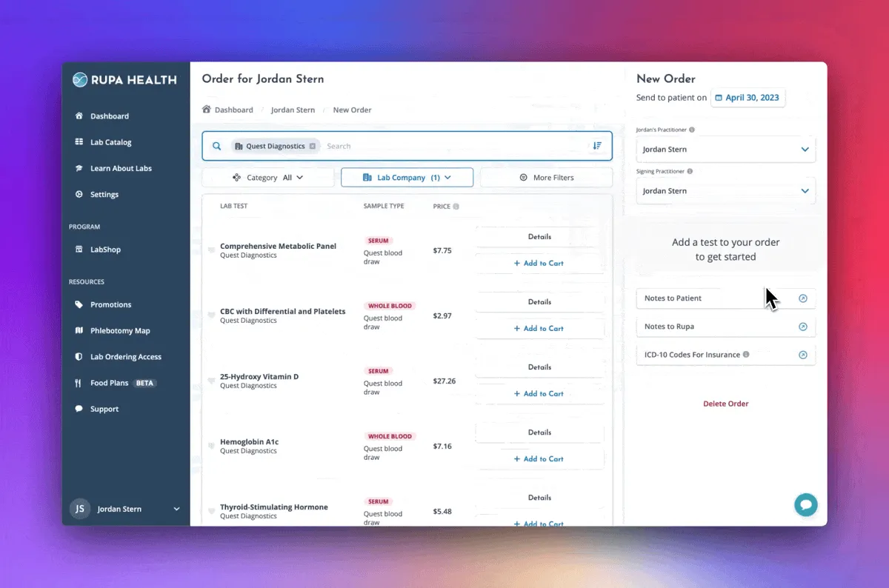
Task: Click the $27.26 price value
Action: point(444,381)
